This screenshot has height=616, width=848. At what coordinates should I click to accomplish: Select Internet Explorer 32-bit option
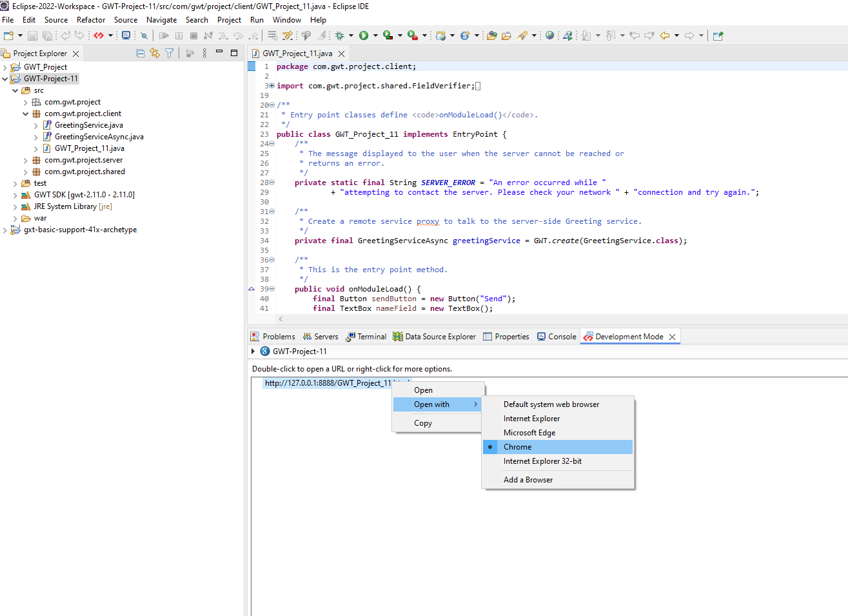pyautogui.click(x=558, y=461)
